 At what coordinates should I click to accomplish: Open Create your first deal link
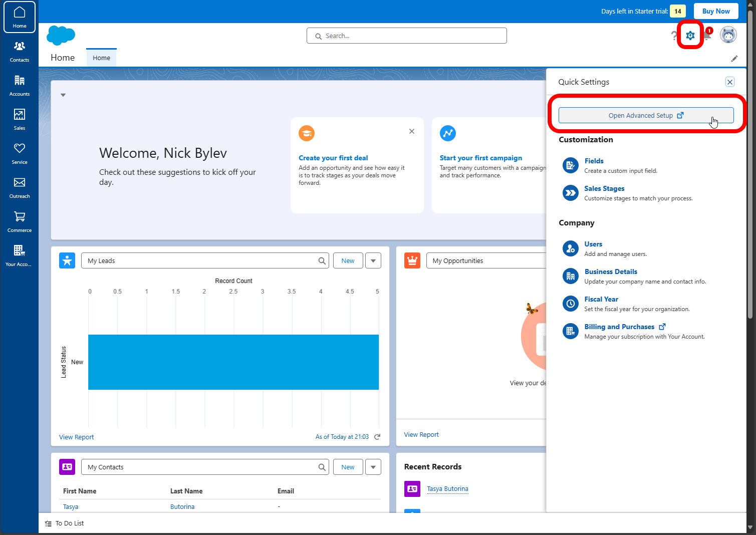click(333, 158)
